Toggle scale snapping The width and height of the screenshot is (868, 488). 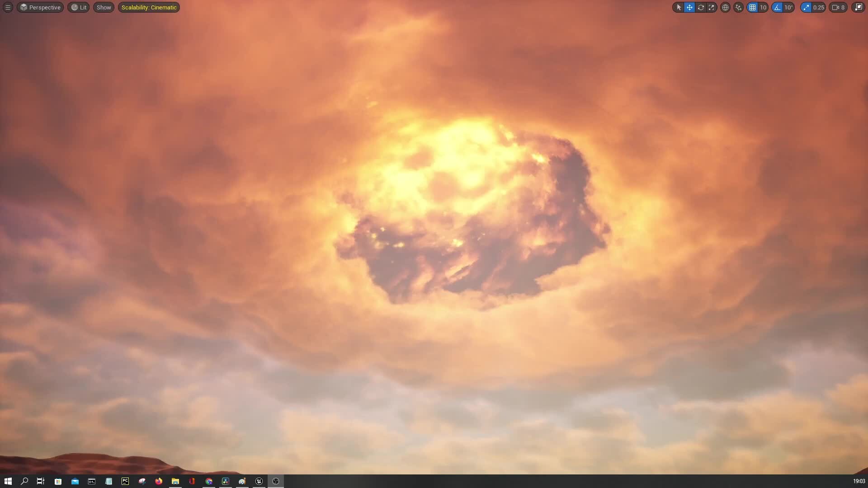coord(806,7)
